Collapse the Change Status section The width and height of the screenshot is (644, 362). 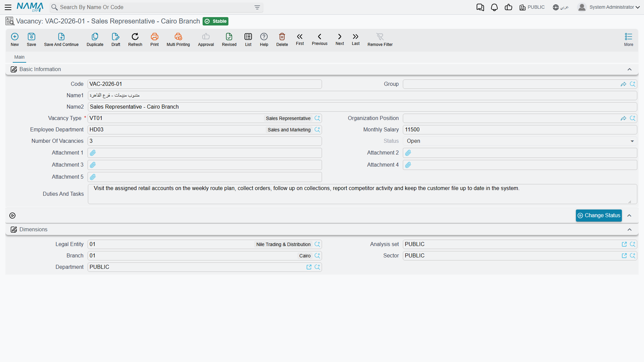click(x=630, y=216)
